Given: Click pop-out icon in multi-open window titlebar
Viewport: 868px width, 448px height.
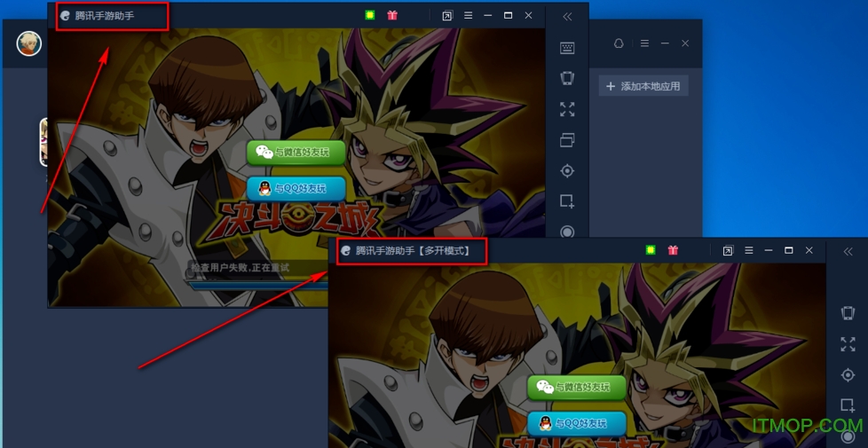Looking at the screenshot, I should tap(728, 250).
